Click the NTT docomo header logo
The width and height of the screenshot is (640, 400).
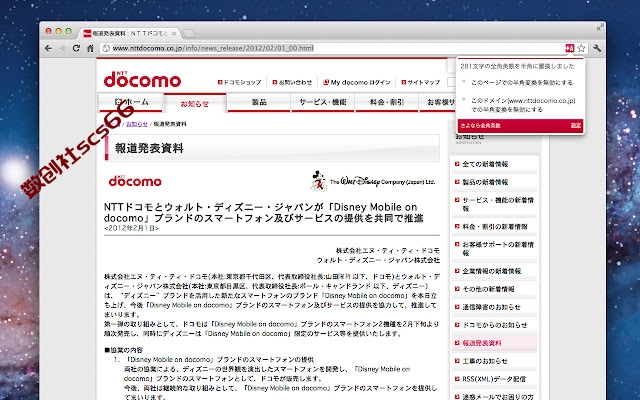click(x=142, y=79)
